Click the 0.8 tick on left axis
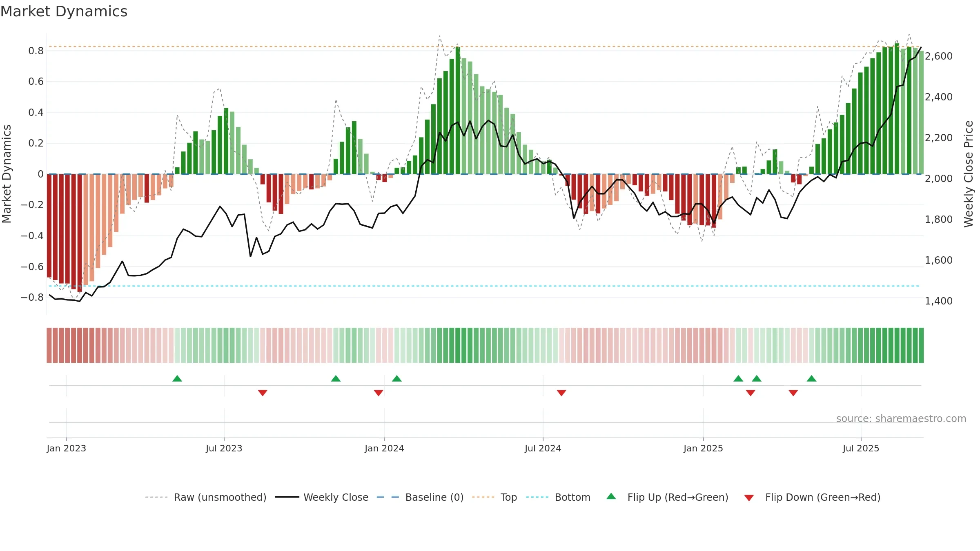Viewport: 980px width, 551px height. [36, 51]
